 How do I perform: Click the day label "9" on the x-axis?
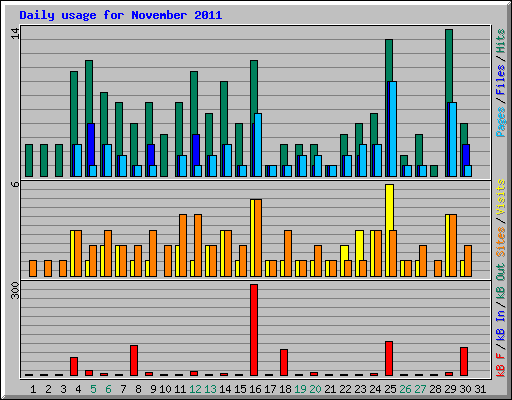point(153,389)
